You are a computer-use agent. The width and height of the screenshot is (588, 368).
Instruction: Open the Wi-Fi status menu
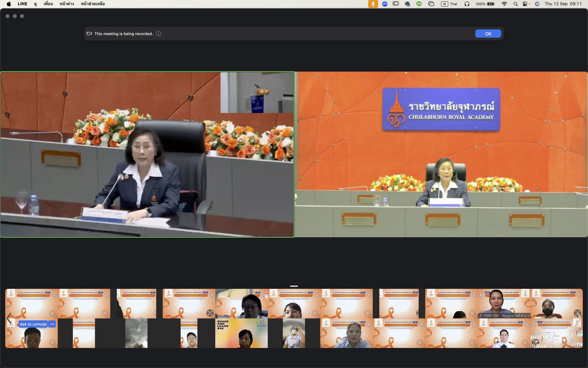[504, 4]
